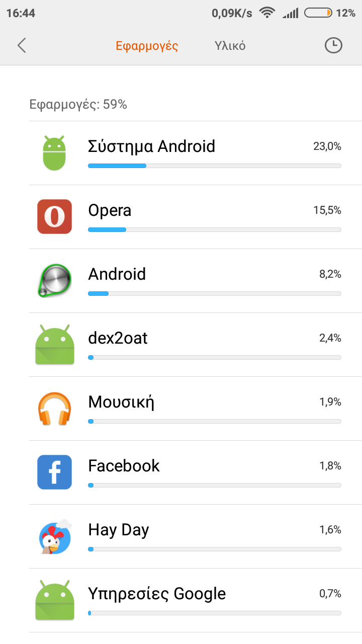Image resolution: width=362 pixels, height=644 pixels.
Task: Open battery history clock icon
Action: (333, 46)
